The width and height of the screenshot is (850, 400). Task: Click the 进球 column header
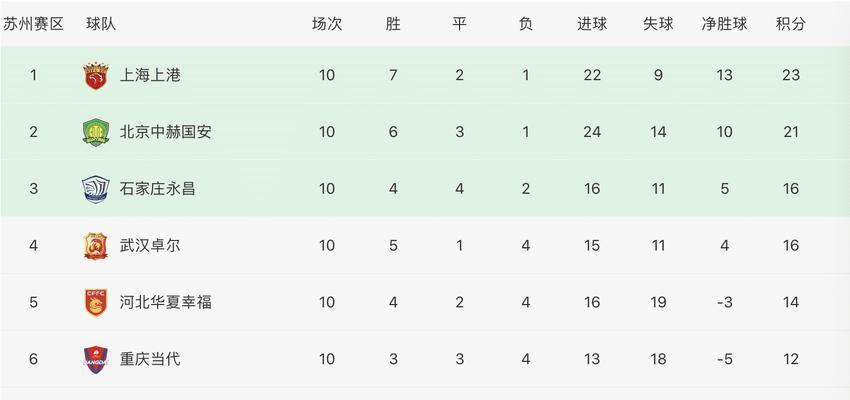[x=592, y=24]
